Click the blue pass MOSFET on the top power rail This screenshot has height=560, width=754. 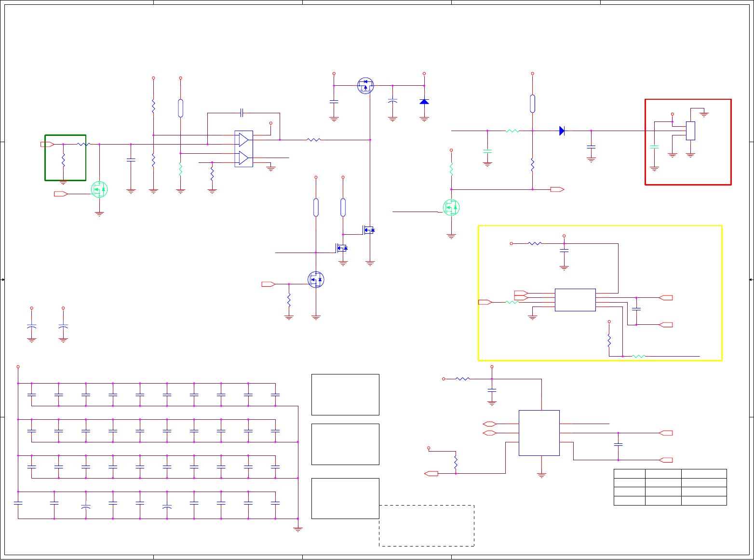[x=365, y=86]
